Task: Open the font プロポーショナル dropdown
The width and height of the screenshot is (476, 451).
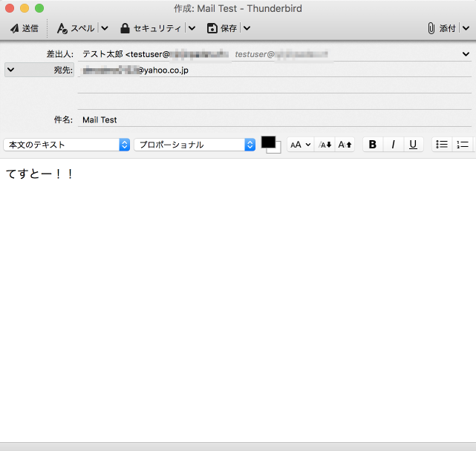Action: click(195, 145)
